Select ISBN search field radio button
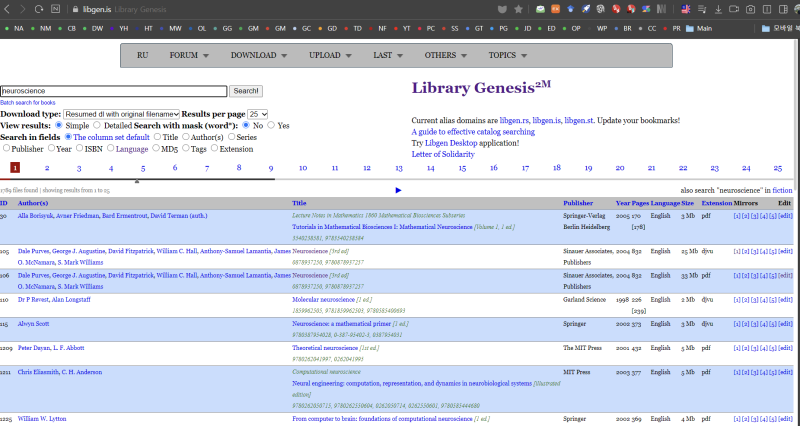Viewport: 800px width, 426px height. 82,149
